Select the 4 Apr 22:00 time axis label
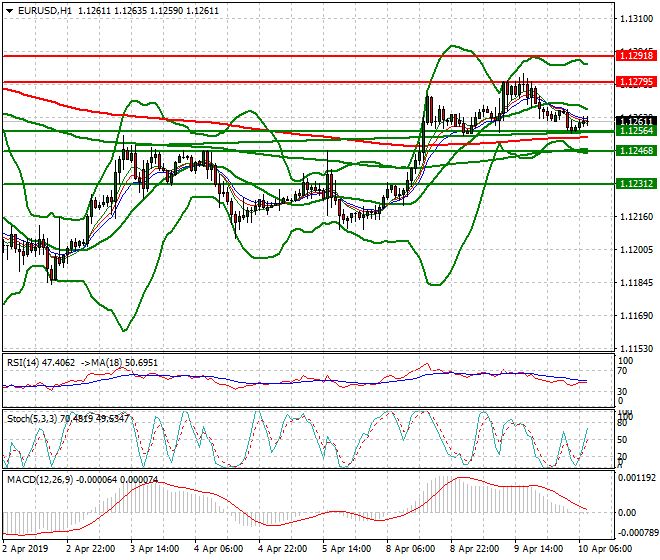The height and width of the screenshot is (560, 660). pyautogui.click(x=282, y=549)
